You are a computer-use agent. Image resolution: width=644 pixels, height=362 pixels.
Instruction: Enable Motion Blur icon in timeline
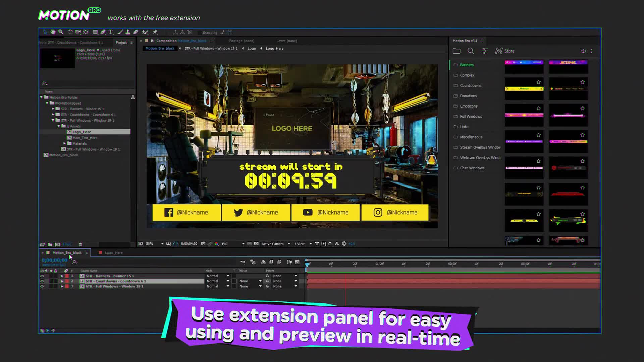[x=279, y=262]
